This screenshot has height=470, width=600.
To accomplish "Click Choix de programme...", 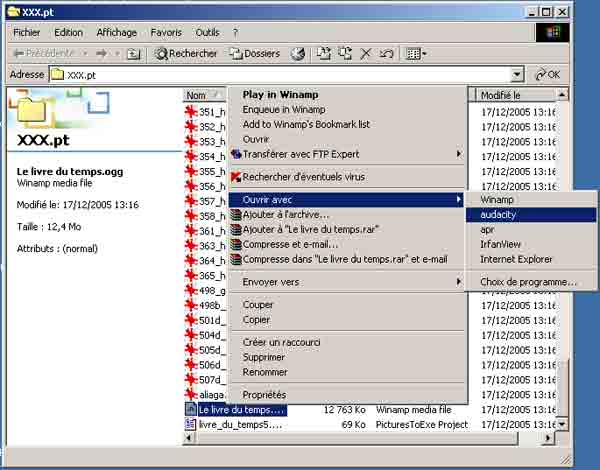I will click(x=531, y=282).
